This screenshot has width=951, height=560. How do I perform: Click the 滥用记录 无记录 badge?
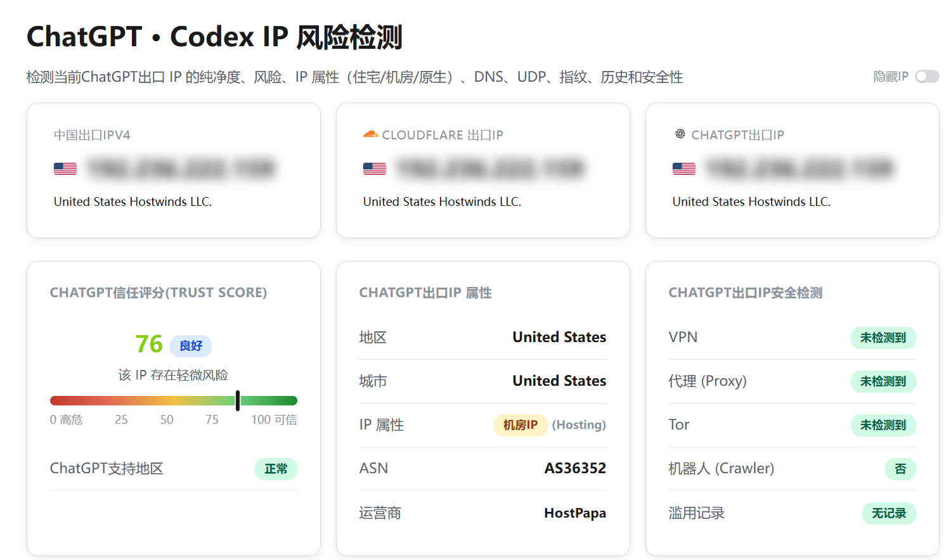point(889,513)
